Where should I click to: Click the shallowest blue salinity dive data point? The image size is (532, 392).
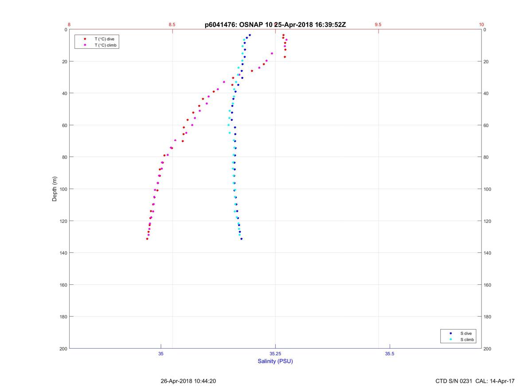point(250,35)
